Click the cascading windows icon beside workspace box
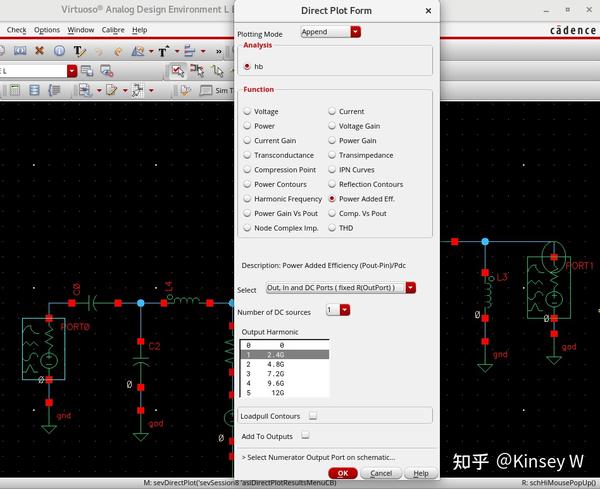Screen dimensions: 600x489 click(87, 70)
